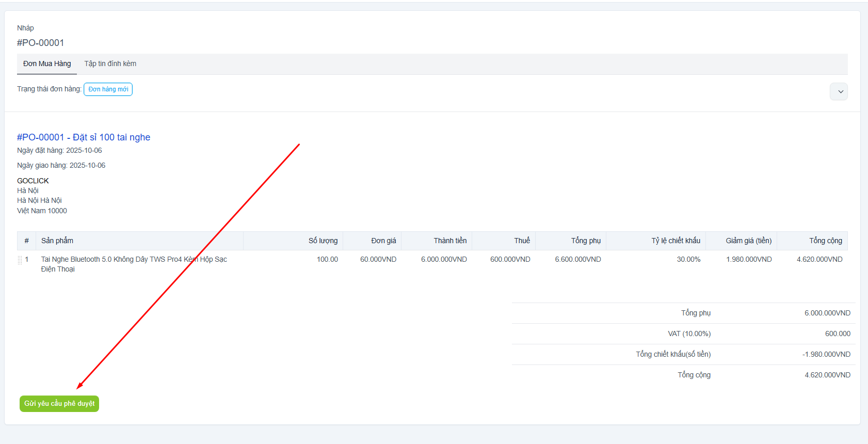Click the Gửi yêu cầu phê duyệt button
The image size is (868, 444).
tap(59, 404)
